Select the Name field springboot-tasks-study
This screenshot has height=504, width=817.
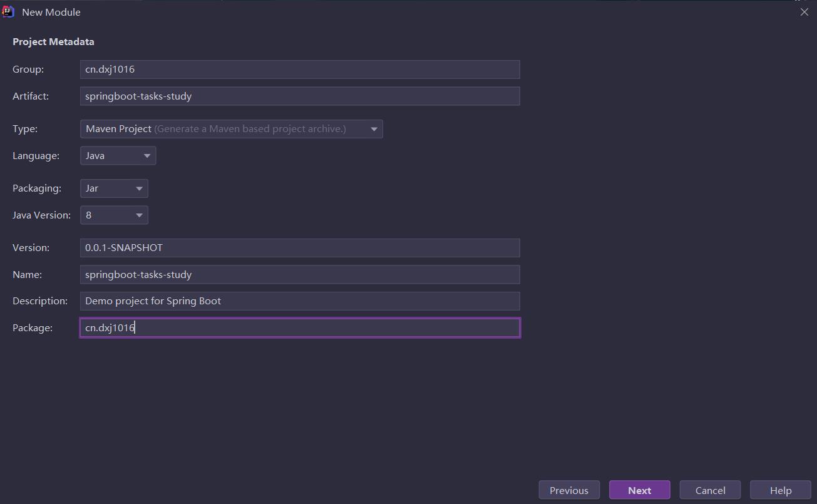300,275
